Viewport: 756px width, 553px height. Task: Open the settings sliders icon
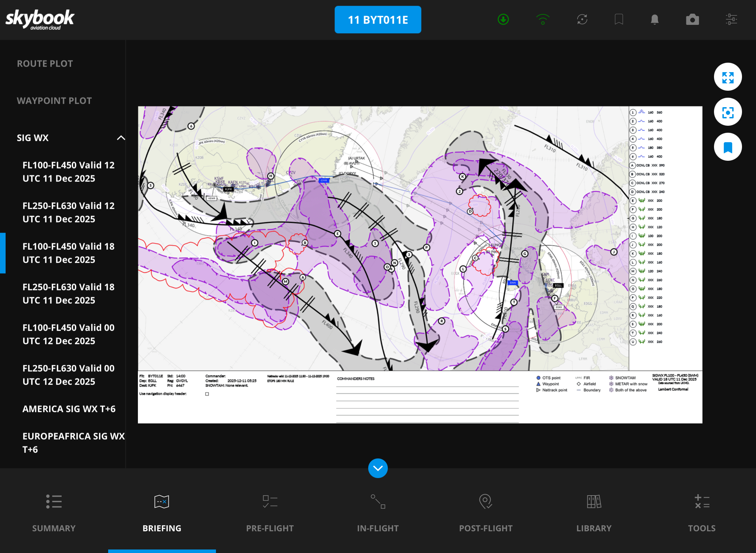(731, 19)
